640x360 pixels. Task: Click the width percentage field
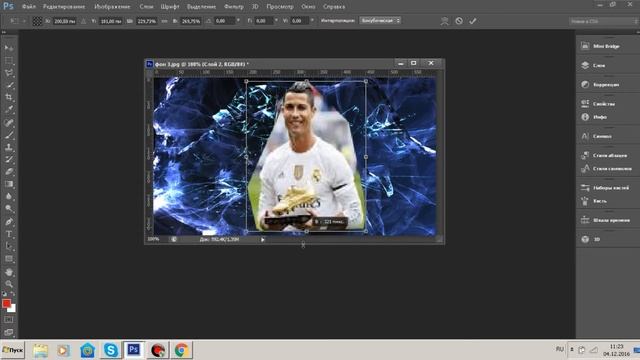point(147,21)
